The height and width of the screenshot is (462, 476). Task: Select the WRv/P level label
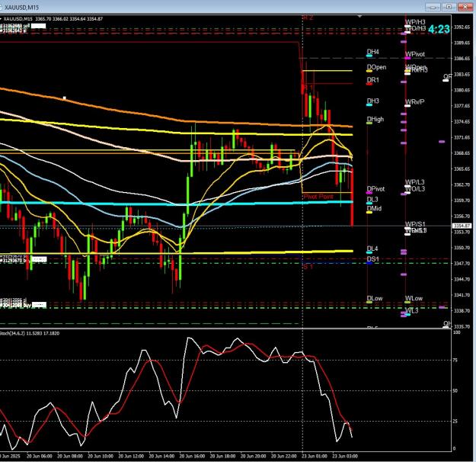(x=414, y=102)
